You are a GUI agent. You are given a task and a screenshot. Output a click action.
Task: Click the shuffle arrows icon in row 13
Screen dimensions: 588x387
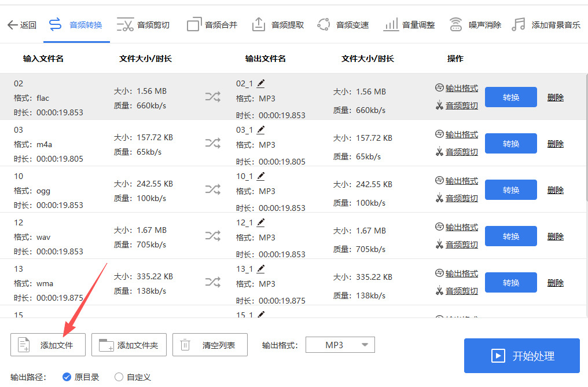tap(212, 282)
